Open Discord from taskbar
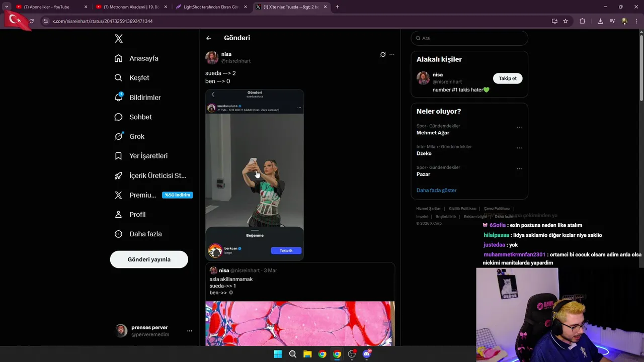Screen dimensions: 644x362 (367, 354)
